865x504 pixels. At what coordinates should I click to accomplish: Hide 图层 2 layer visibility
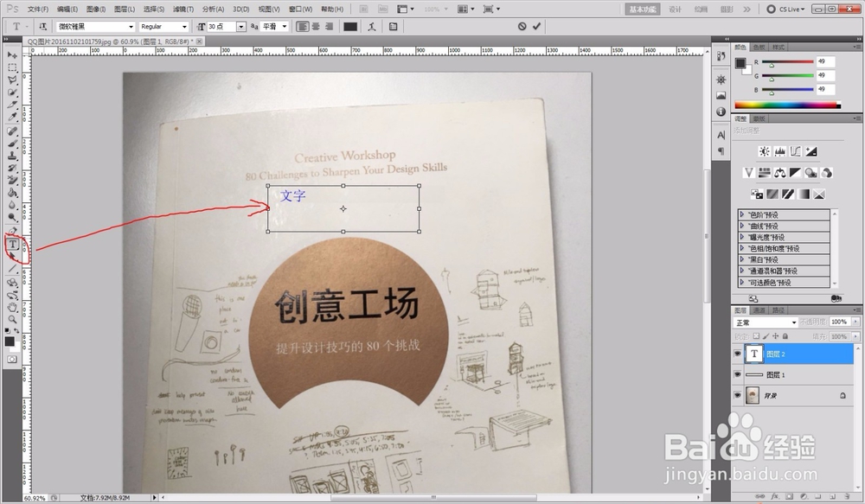[738, 354]
